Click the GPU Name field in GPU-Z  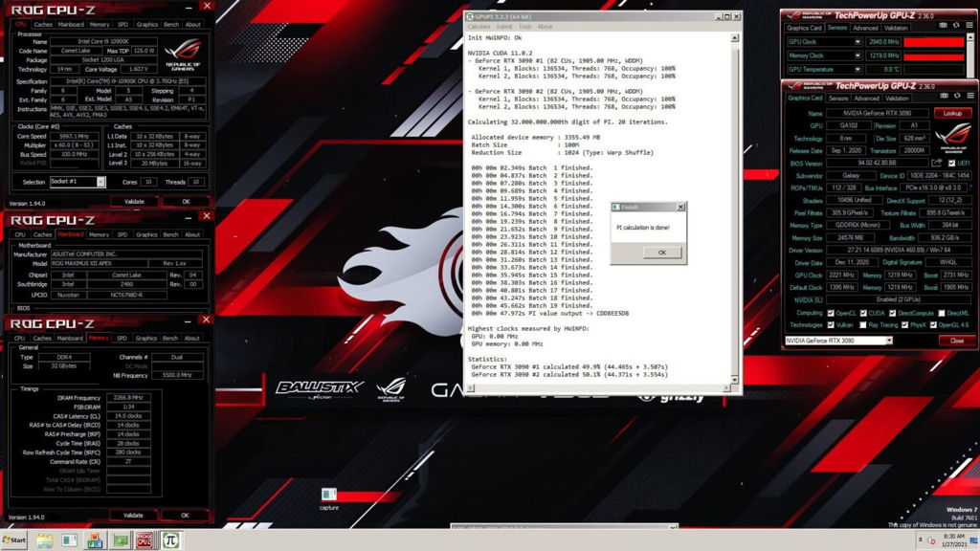(x=877, y=113)
